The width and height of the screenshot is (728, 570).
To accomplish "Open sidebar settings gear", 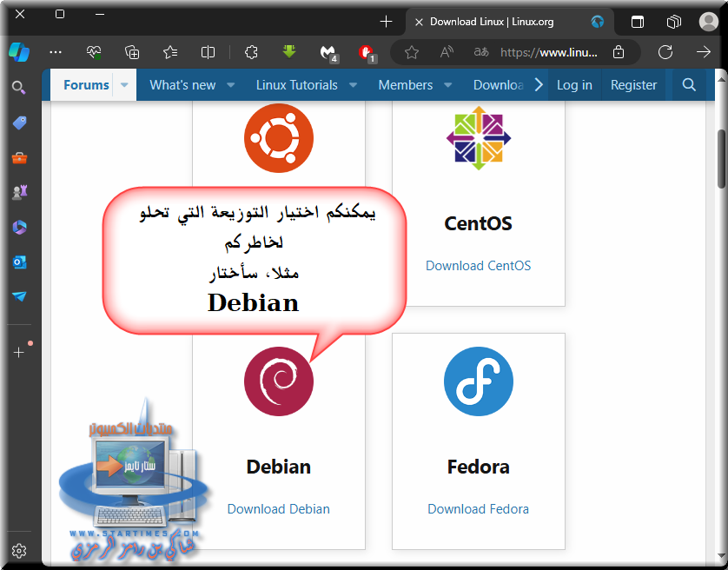I will pos(19,551).
